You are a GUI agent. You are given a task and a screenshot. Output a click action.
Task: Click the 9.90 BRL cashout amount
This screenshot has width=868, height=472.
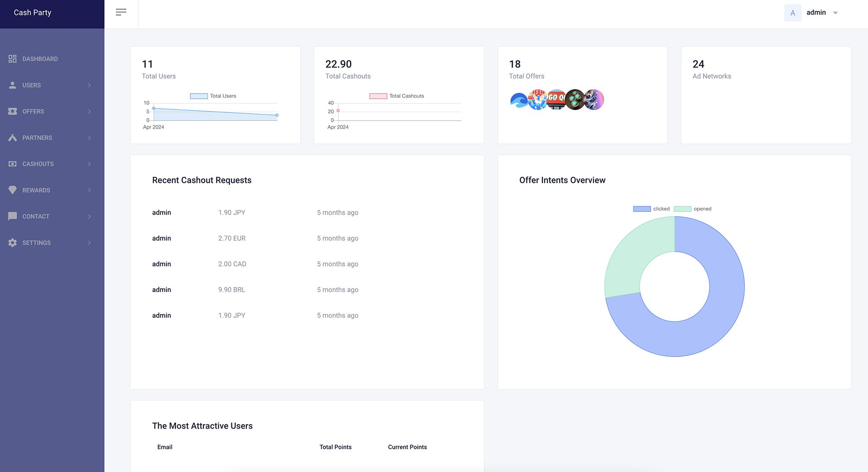click(x=232, y=290)
